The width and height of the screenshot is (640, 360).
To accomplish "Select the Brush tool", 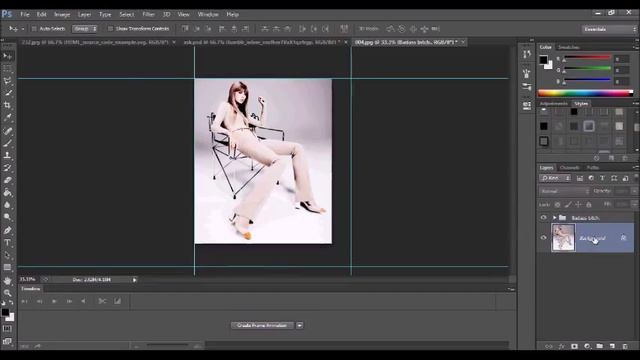I will pyautogui.click(x=7, y=143).
